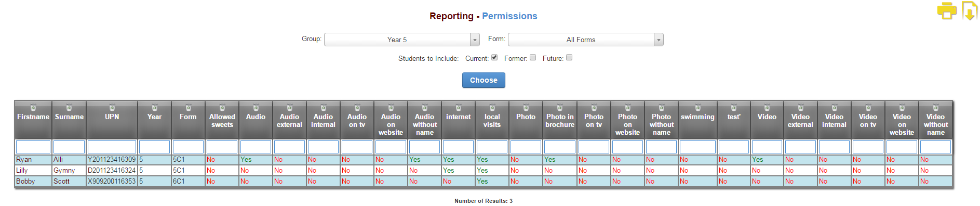Click the swimming column header text

pyautogui.click(x=698, y=117)
